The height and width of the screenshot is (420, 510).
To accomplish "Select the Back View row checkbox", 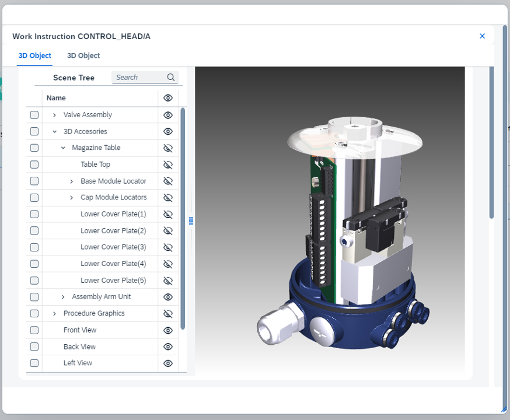I will 34,346.
